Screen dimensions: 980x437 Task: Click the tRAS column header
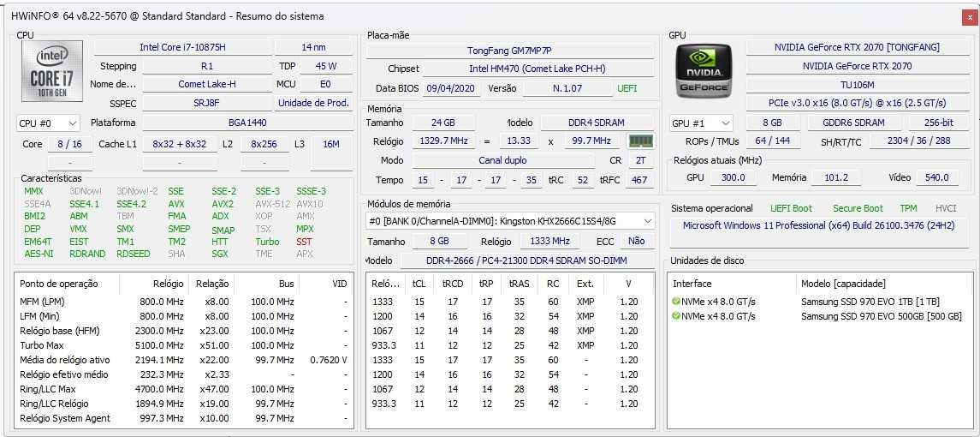(519, 284)
